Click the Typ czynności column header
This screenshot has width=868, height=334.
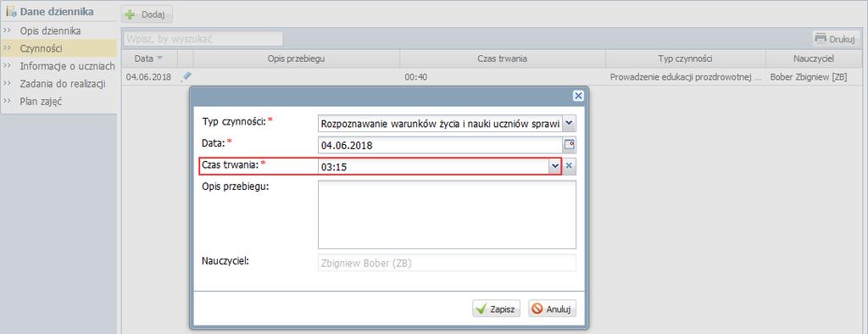pos(685,58)
